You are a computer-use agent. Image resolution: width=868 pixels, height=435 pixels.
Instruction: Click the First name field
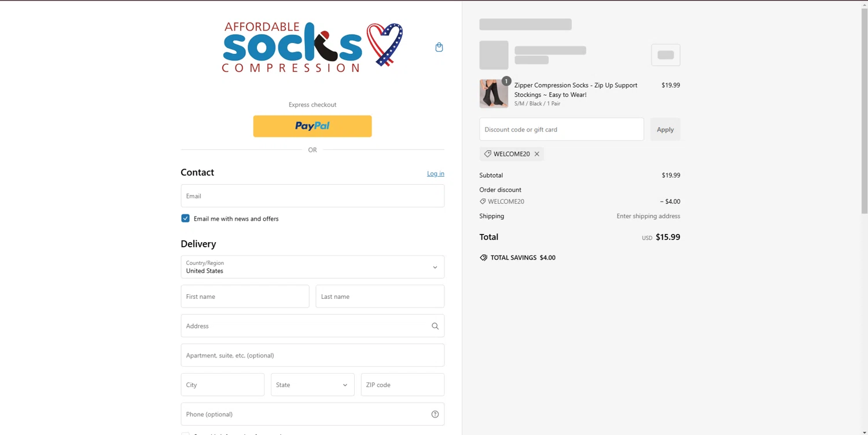pyautogui.click(x=245, y=297)
